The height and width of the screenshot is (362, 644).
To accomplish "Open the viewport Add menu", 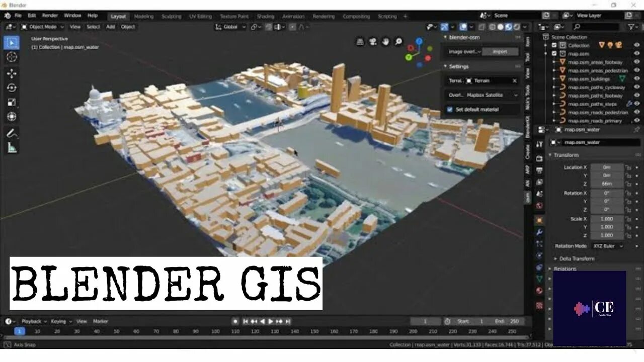I will pyautogui.click(x=110, y=27).
